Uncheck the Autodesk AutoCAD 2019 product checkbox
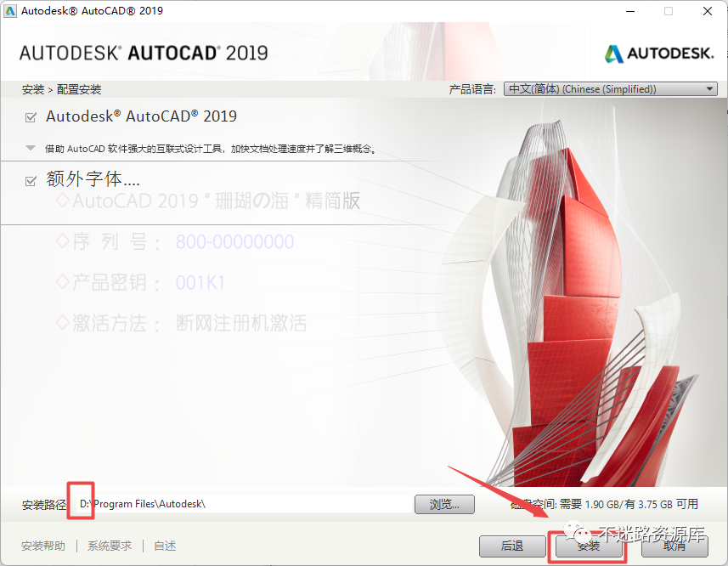728x566 pixels. pyautogui.click(x=31, y=117)
